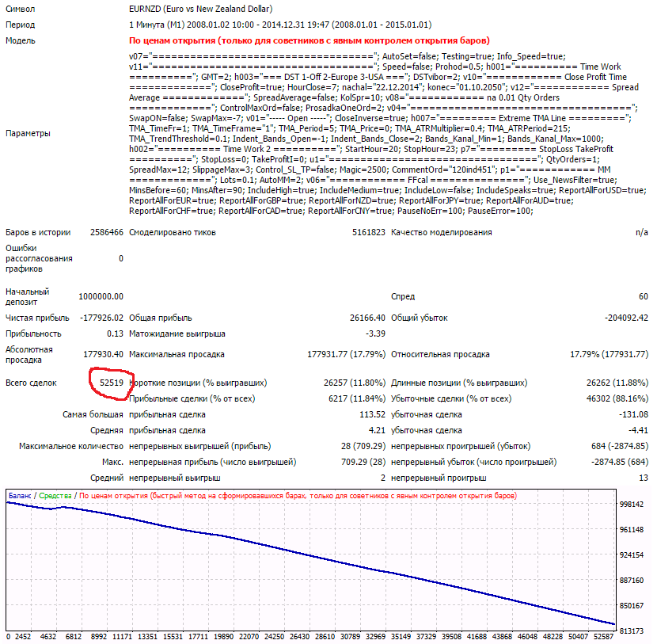
Task: Click chart x-axis label 52587
Action: pos(603,636)
